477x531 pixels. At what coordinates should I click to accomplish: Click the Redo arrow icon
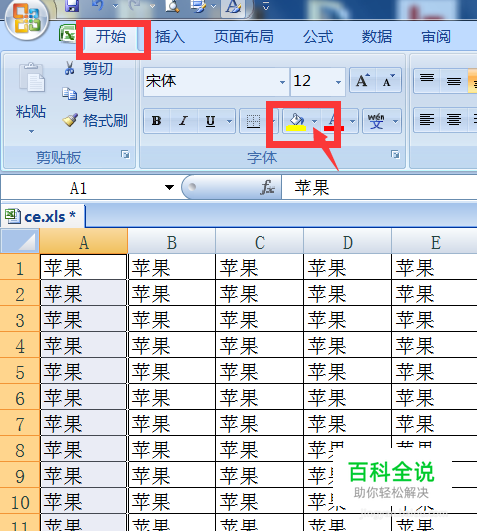(135, 5)
